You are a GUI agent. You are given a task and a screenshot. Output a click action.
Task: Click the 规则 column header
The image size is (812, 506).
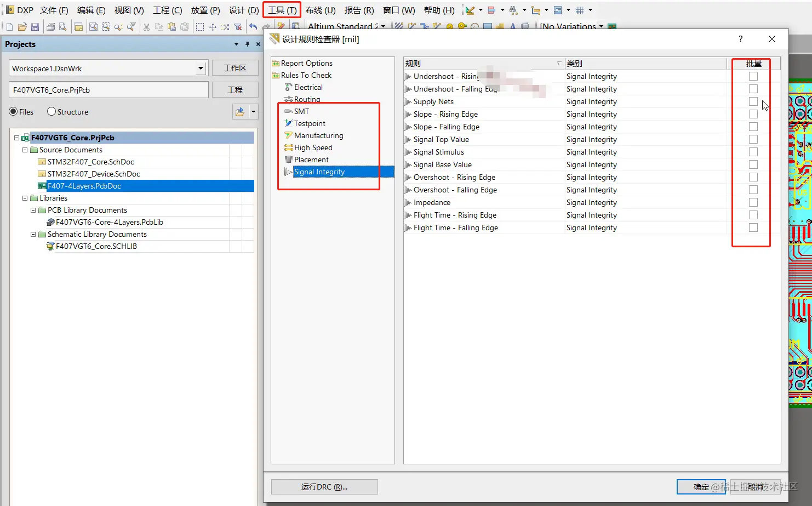click(x=484, y=64)
